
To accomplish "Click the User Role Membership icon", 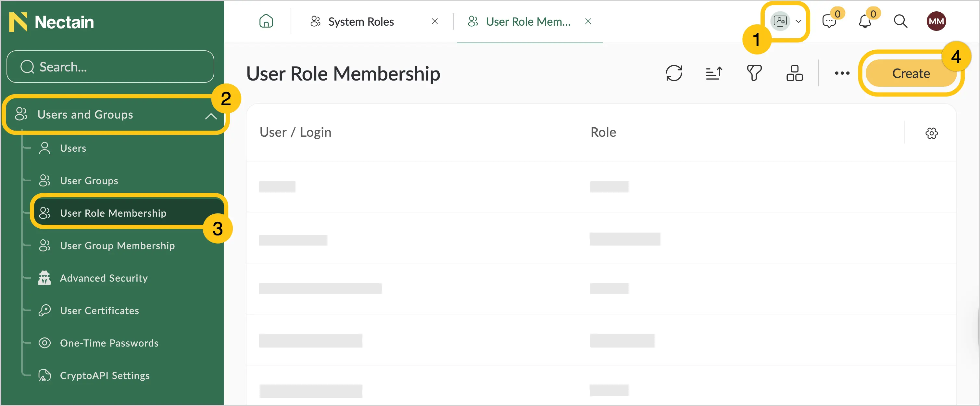I will pyautogui.click(x=44, y=213).
